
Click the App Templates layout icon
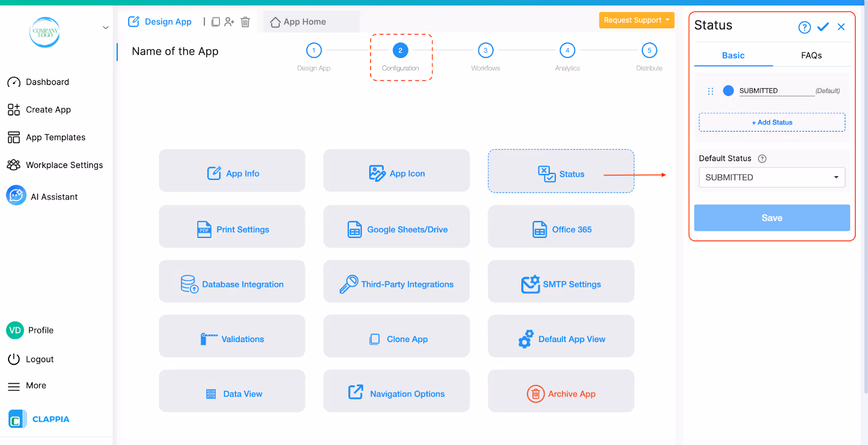click(14, 137)
